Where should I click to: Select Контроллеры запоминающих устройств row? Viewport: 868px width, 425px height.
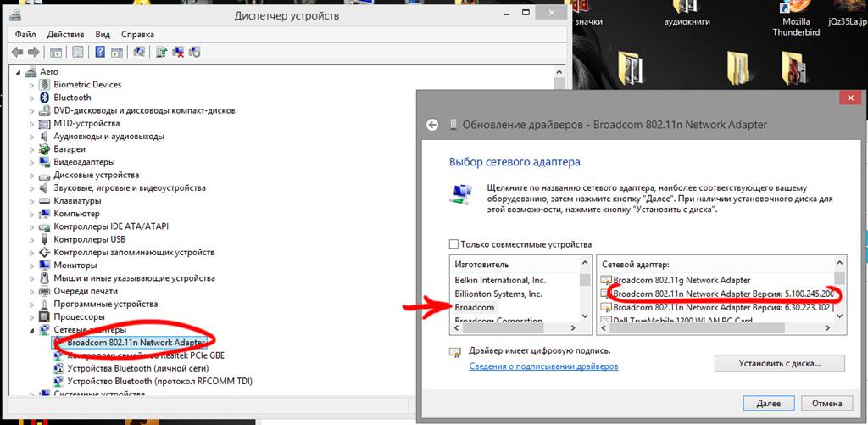[x=133, y=252]
